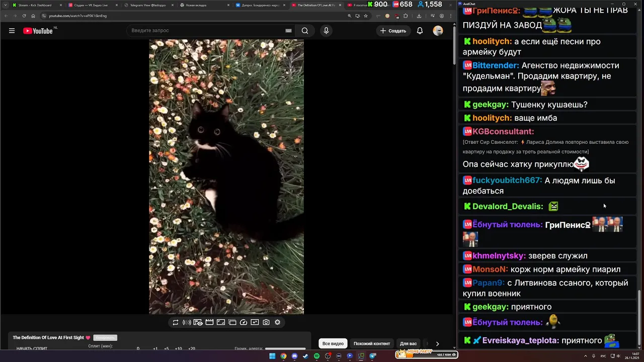Toggle cinema mode clapperboard icon

pyautogui.click(x=209, y=322)
